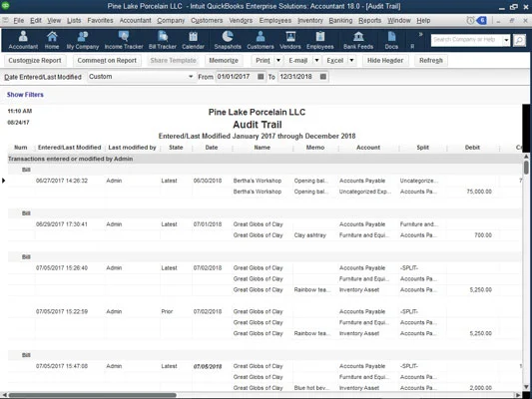Open the Reports menu
Viewport: 532px width, 399px height.
click(370, 21)
